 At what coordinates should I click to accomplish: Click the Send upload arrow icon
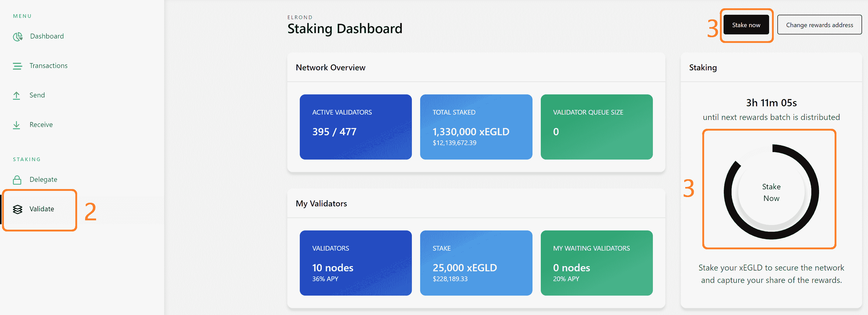pos(17,96)
